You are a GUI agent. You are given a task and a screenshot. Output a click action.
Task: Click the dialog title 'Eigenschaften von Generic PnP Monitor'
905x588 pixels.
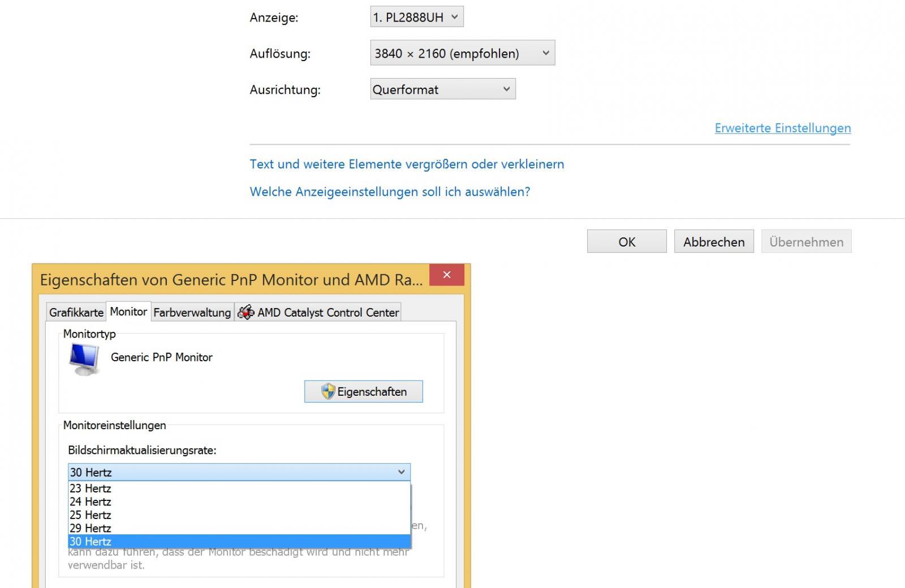coord(231,280)
